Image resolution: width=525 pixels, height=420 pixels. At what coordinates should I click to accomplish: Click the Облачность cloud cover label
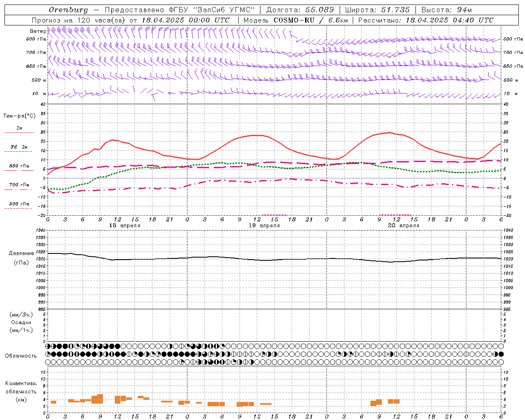[21, 356]
